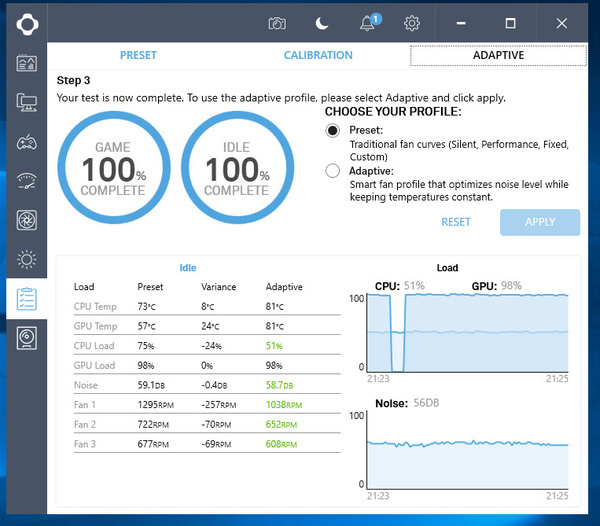Switch to the PRESET tab

click(x=138, y=56)
